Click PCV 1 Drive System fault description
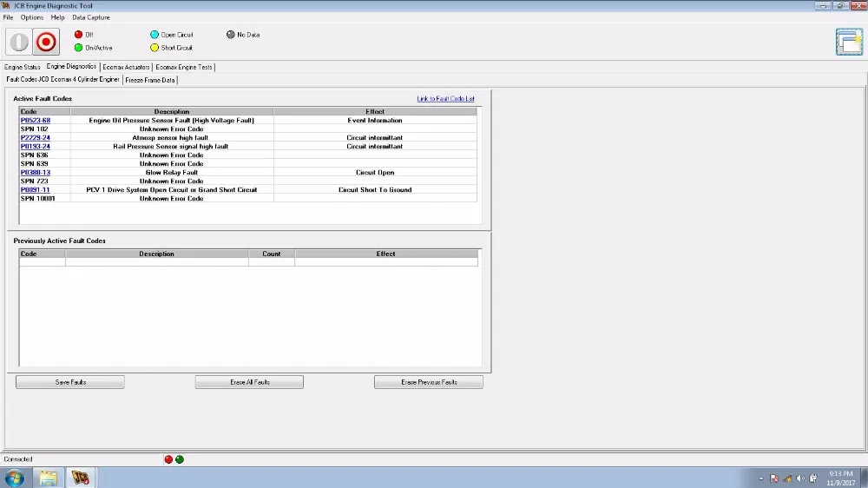Screen dimensions: 868x488 [x=172, y=189]
